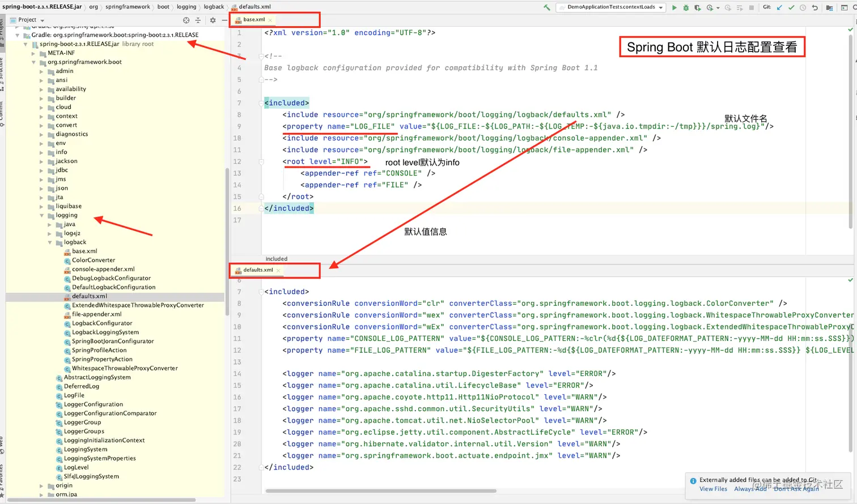This screenshot has height=504, width=857.
Task: Select the LogLevel class in tree
Action: (76, 468)
